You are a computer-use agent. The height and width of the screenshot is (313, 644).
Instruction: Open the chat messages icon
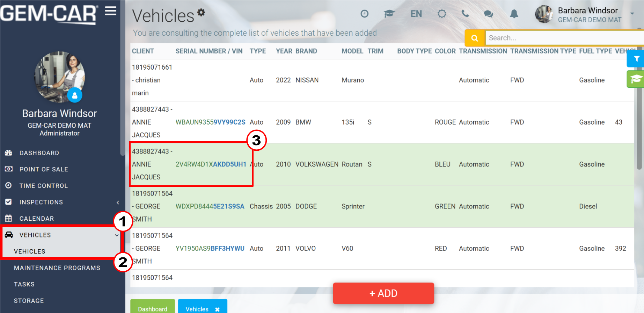(488, 14)
